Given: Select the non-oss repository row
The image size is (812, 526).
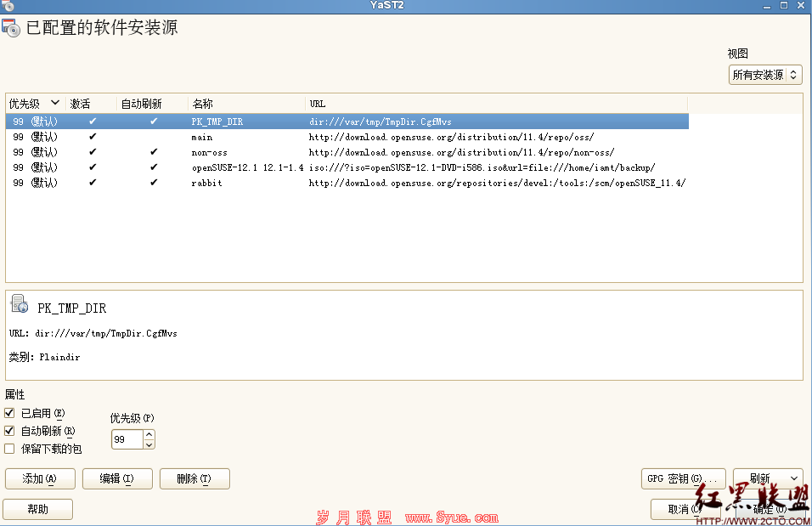Looking at the screenshot, I should coord(347,152).
